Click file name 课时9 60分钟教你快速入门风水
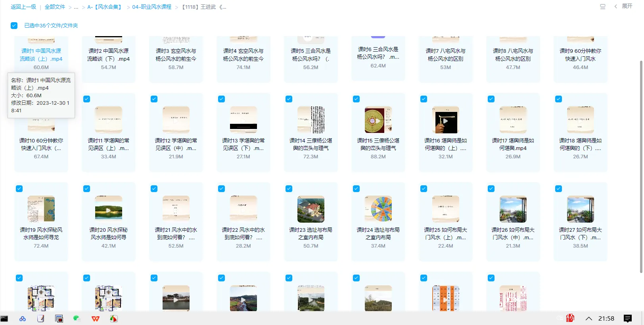The width and height of the screenshot is (644, 325). (x=581, y=55)
